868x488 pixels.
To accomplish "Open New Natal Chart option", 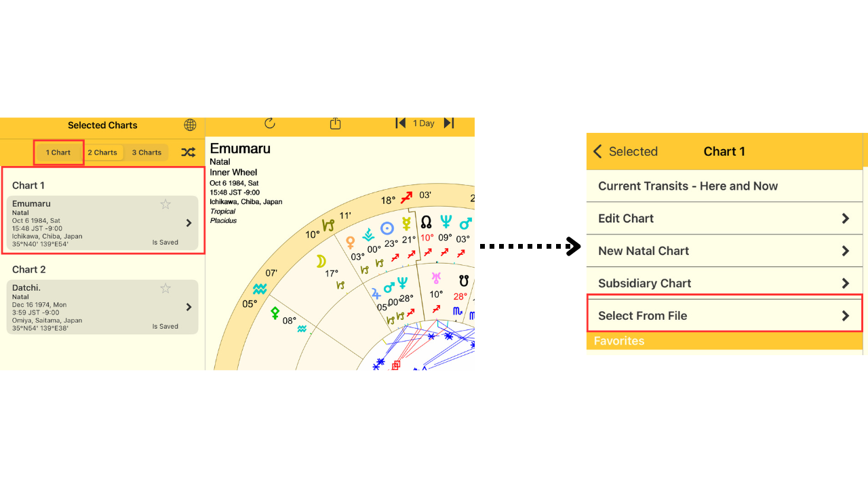I will (724, 251).
